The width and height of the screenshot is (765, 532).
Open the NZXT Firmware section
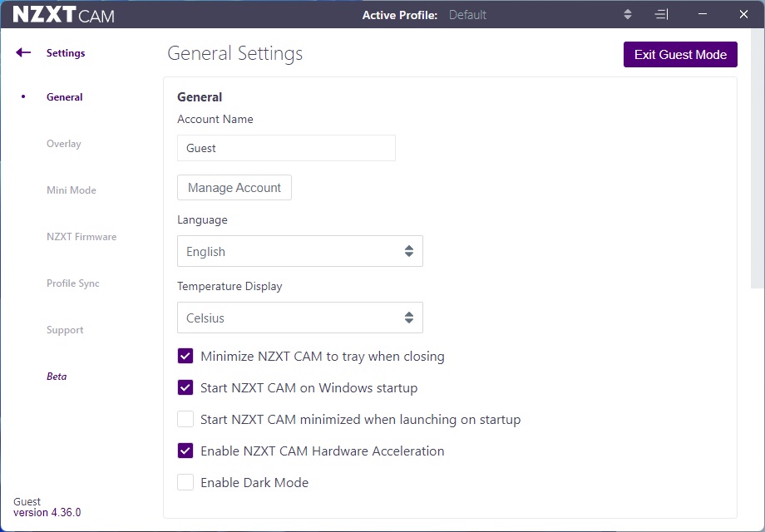81,237
